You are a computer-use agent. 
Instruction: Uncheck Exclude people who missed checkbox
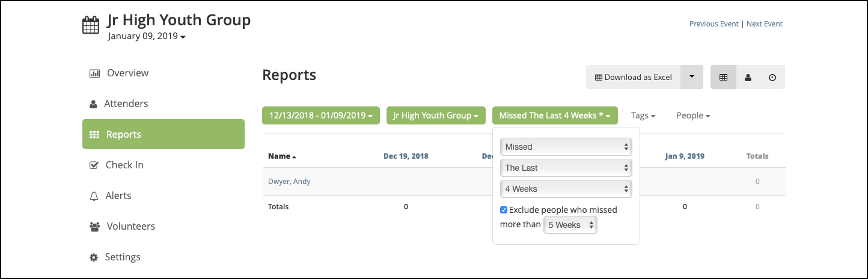pyautogui.click(x=504, y=210)
